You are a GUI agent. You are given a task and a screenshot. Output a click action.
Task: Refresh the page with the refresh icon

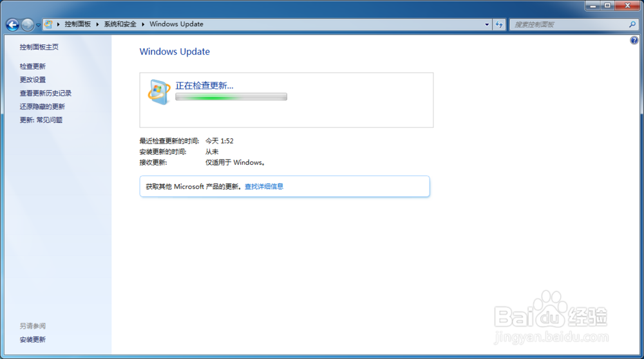pyautogui.click(x=499, y=24)
